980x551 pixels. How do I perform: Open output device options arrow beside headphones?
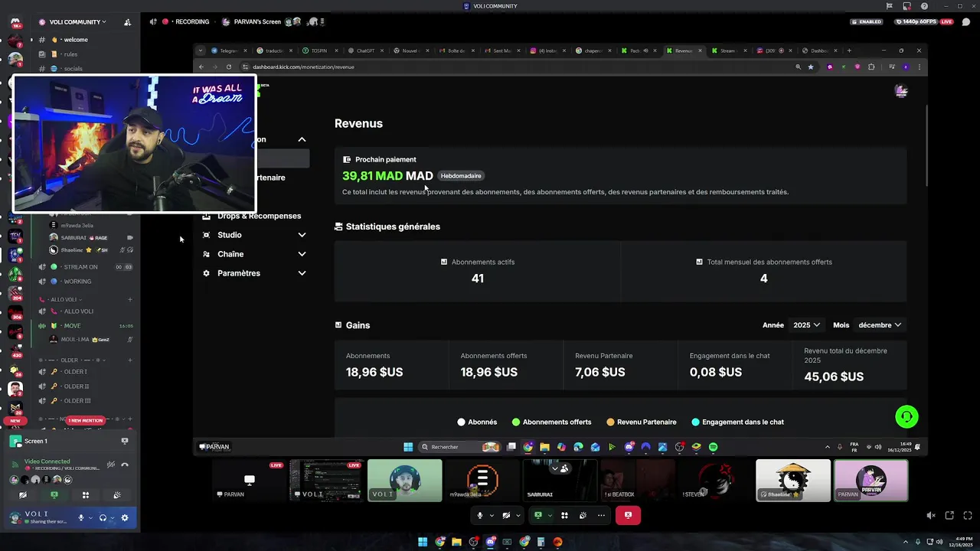[113, 518]
